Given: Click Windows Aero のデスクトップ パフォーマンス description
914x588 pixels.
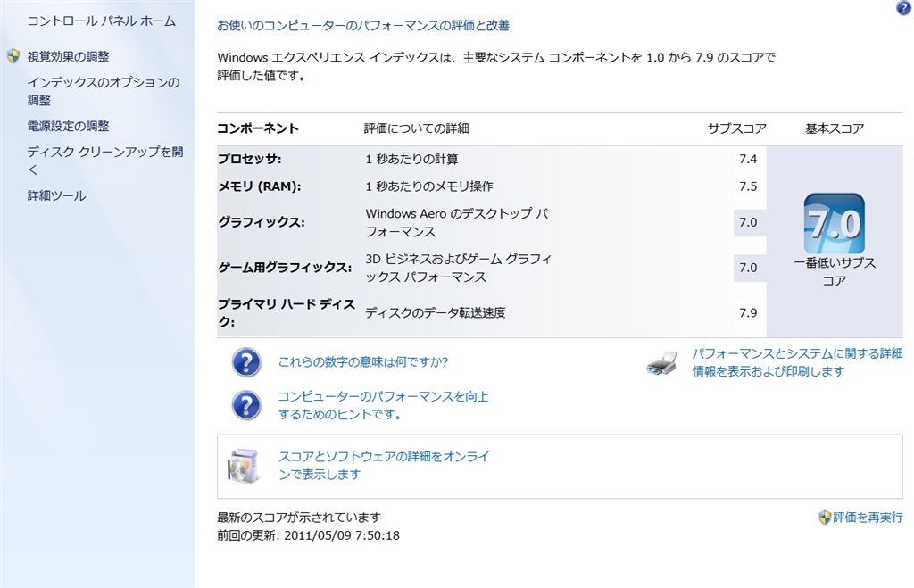Looking at the screenshot, I should [456, 222].
